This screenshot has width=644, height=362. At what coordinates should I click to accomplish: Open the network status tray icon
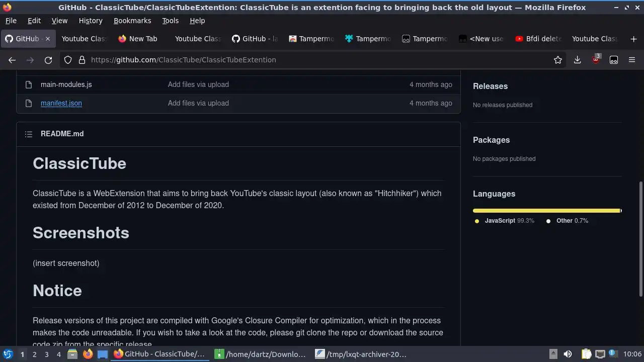600,354
